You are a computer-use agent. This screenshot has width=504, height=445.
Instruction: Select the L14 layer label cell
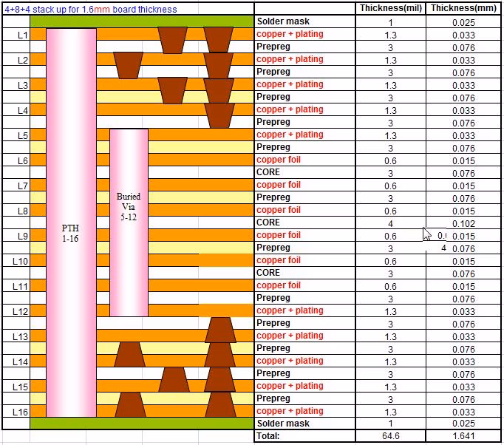(16, 361)
